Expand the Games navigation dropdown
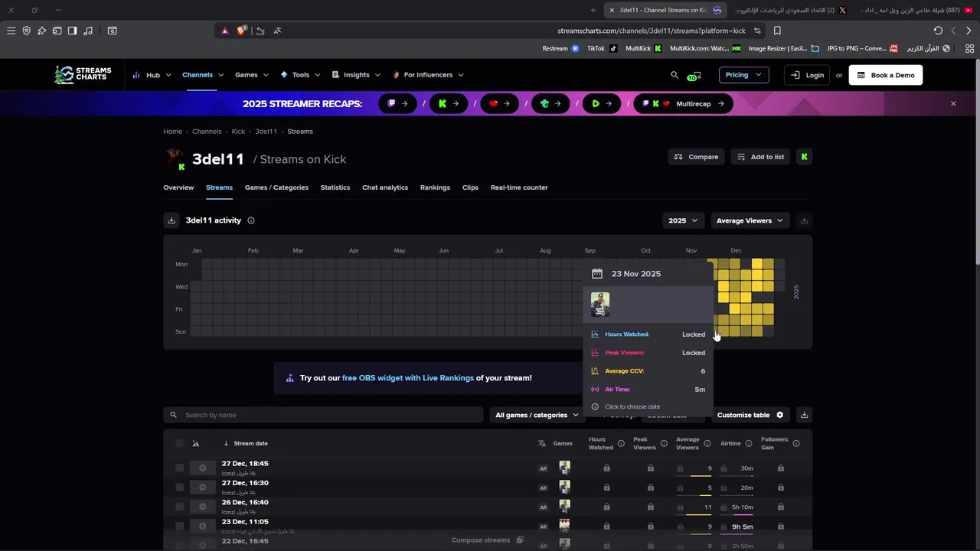 [x=252, y=75]
